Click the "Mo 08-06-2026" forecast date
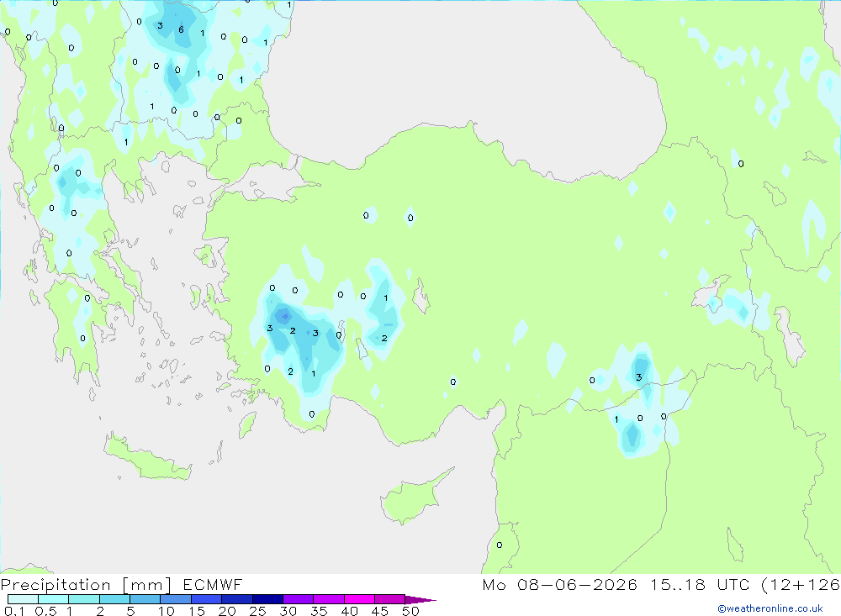This screenshot has height=616, width=841. point(560,584)
